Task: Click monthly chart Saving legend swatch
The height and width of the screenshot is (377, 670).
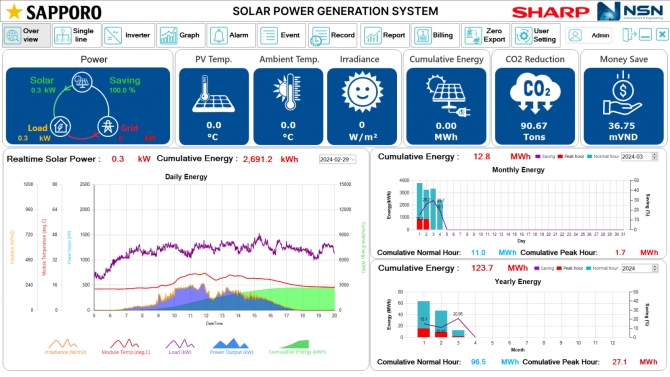Action: [x=538, y=156]
